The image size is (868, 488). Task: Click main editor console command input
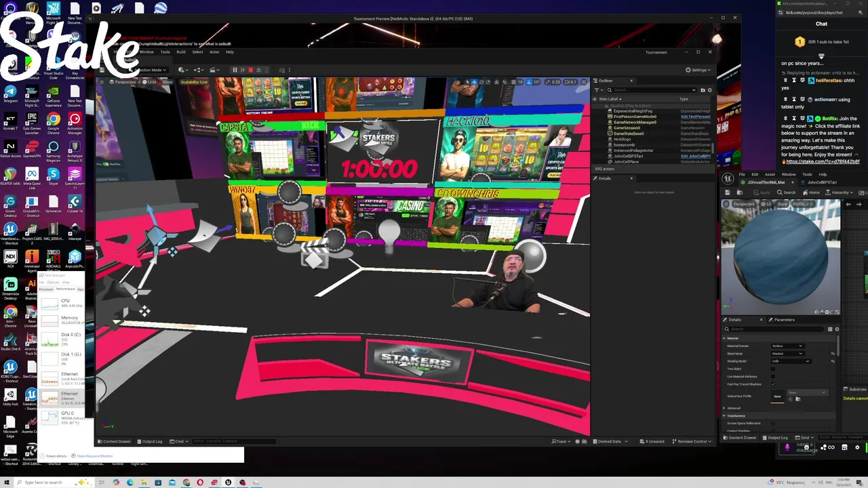(234, 441)
